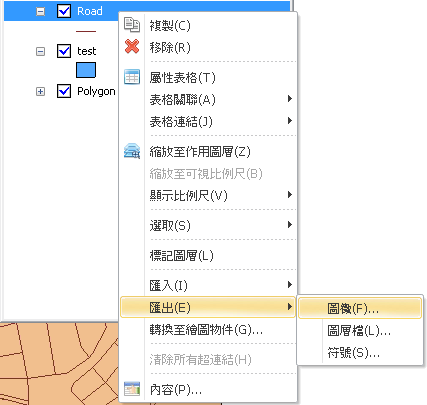The height and width of the screenshot is (405, 427).
Task: Toggle the Polygon layer visibility checkbox
Action: pos(64,91)
